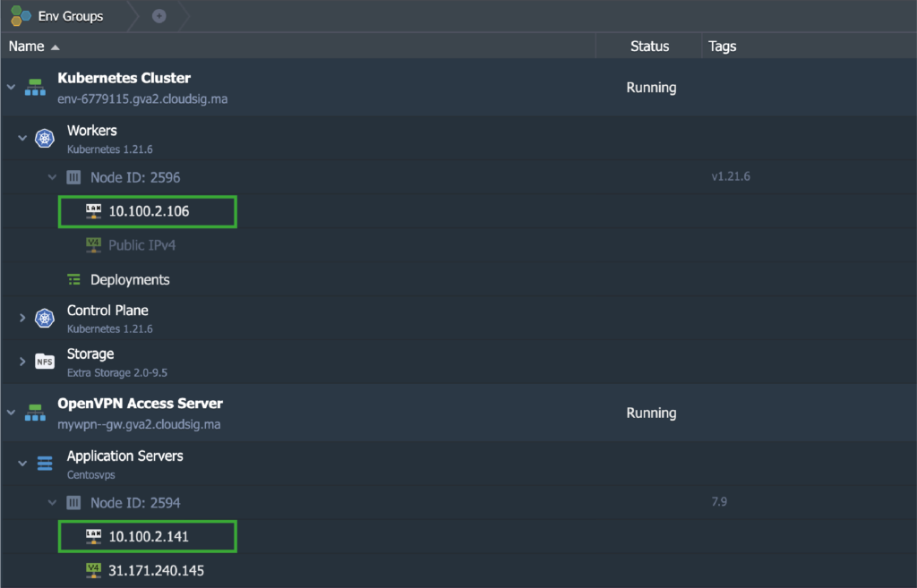
Task: Click Running status of OpenVPN Access Server
Action: 651,413
